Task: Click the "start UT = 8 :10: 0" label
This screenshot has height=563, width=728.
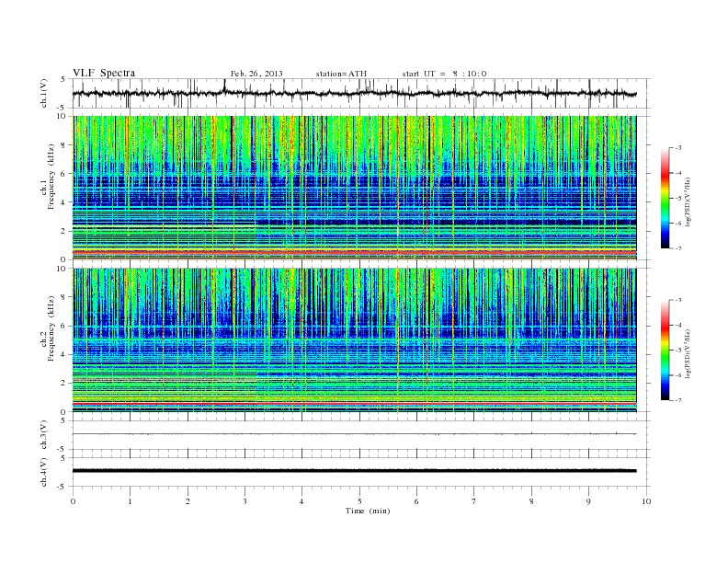Action: click(444, 74)
